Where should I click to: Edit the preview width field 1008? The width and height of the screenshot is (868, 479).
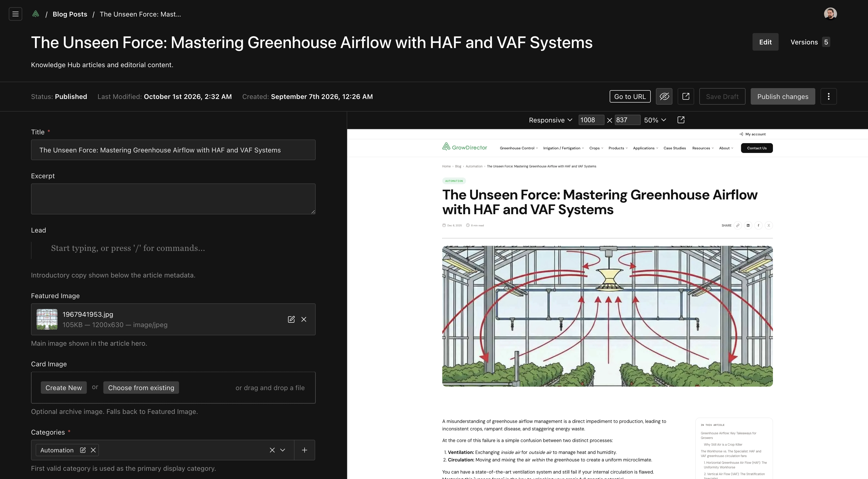pos(591,120)
